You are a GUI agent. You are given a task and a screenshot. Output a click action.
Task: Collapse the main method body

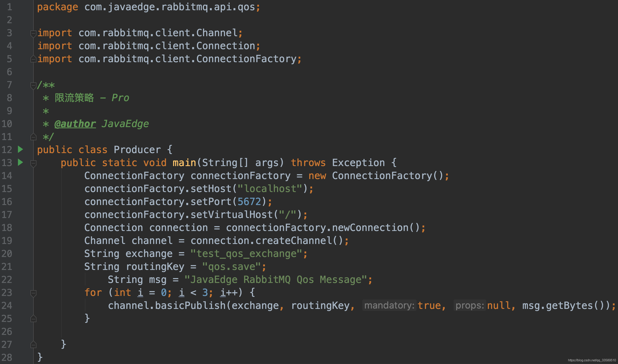pyautogui.click(x=33, y=163)
